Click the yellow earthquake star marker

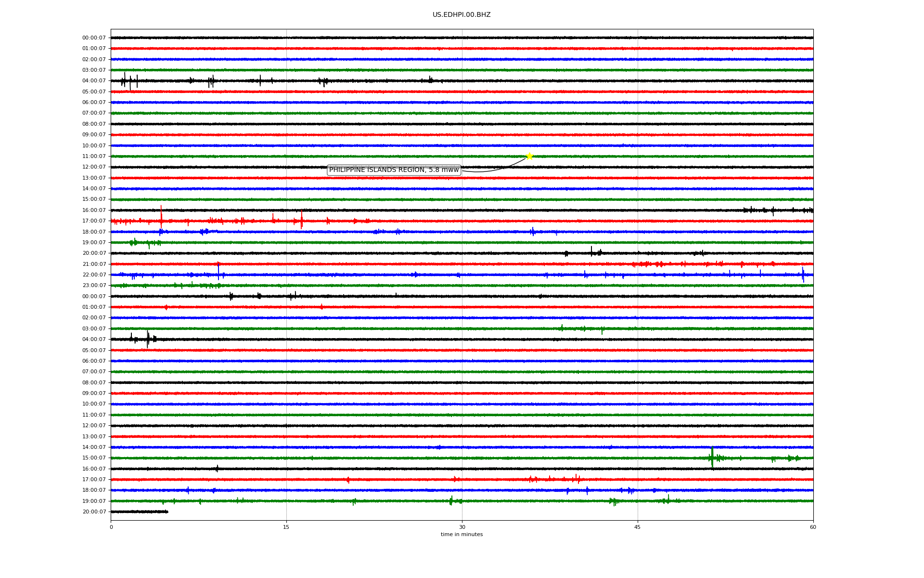[529, 156]
